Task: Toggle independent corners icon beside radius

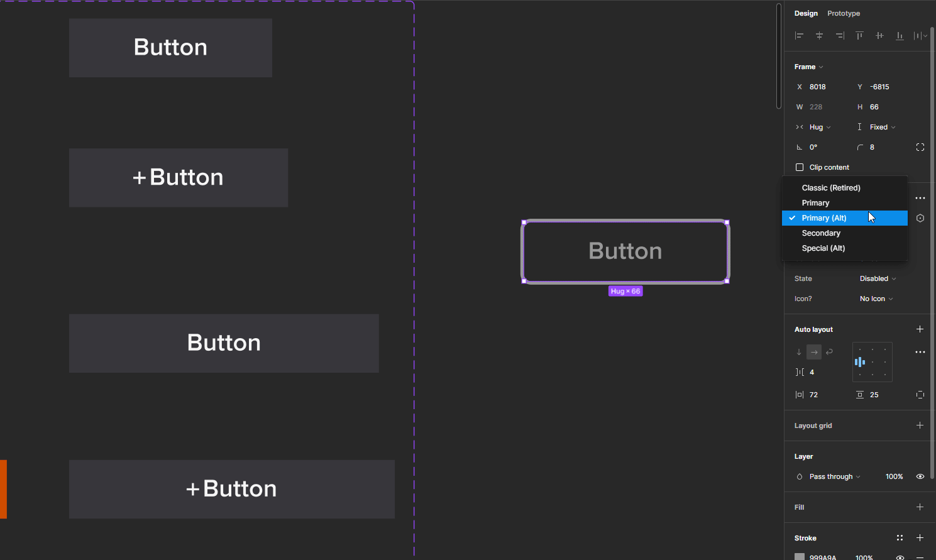Action: tap(920, 147)
